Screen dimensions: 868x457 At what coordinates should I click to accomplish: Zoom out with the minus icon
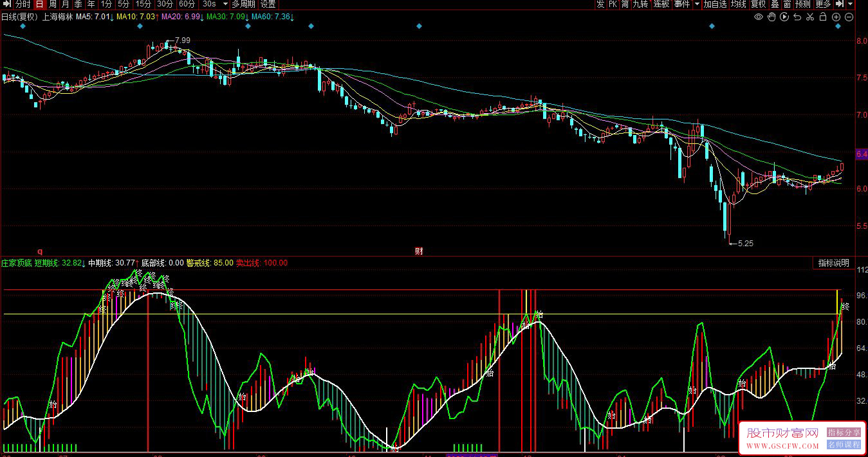click(850, 17)
